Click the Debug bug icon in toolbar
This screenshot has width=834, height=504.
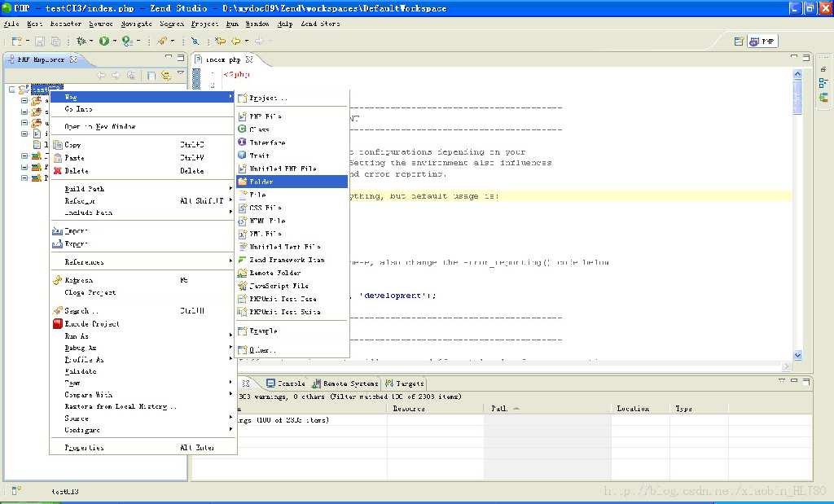[x=81, y=41]
